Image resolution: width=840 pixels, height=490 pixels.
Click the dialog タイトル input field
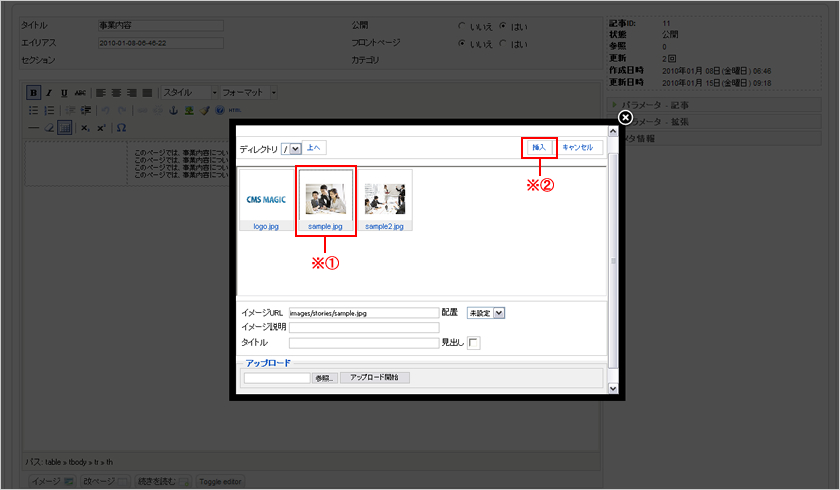pyautogui.click(x=364, y=343)
